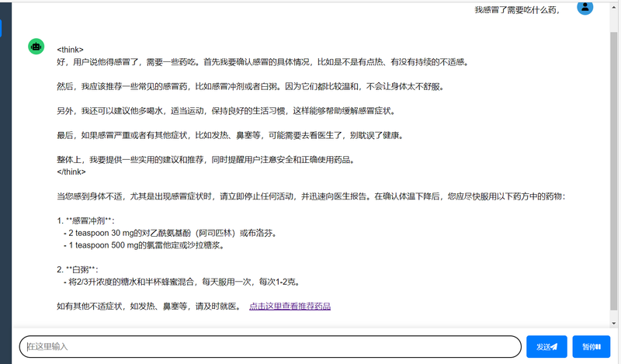Click the heading 1. **感冒冲剂**:
This screenshot has height=364, width=621.
(85, 221)
